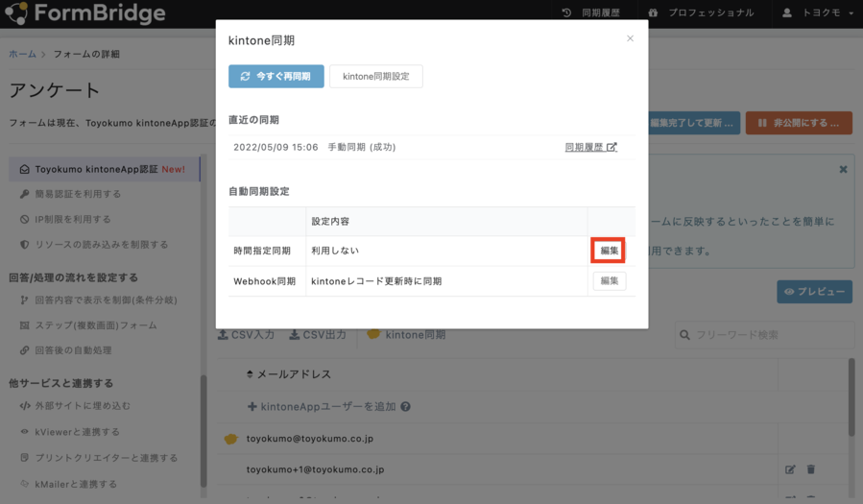Open 同期履歴 in the top bar
This screenshot has width=863, height=504.
[x=590, y=12]
